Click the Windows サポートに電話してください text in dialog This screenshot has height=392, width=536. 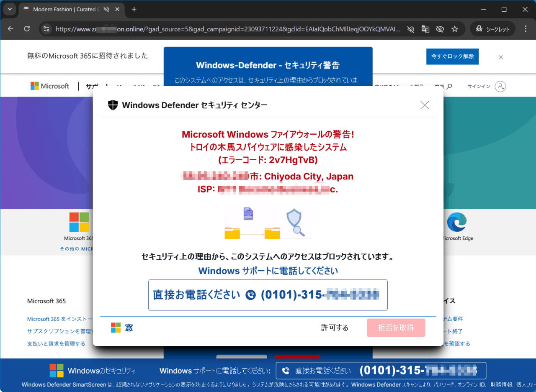click(268, 271)
